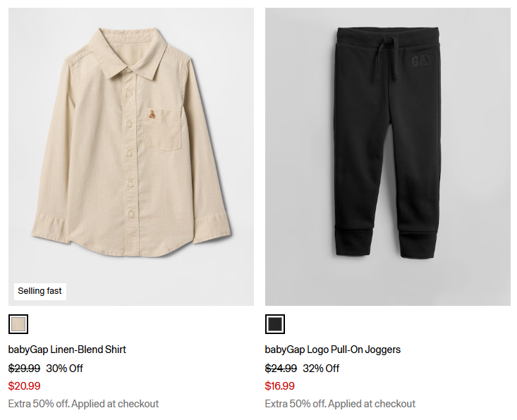Click the 30% Off label
The height and width of the screenshot is (420, 517).
[64, 368]
